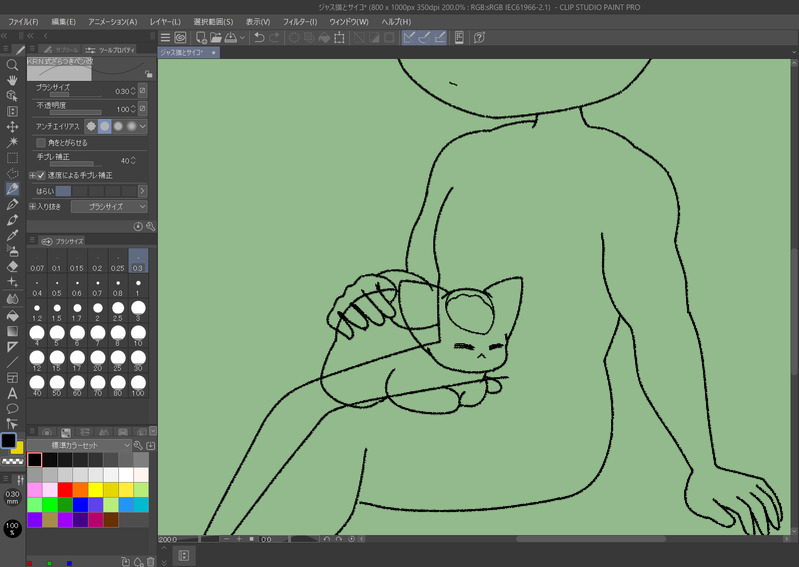Select brush size preset 0.5

point(57,287)
